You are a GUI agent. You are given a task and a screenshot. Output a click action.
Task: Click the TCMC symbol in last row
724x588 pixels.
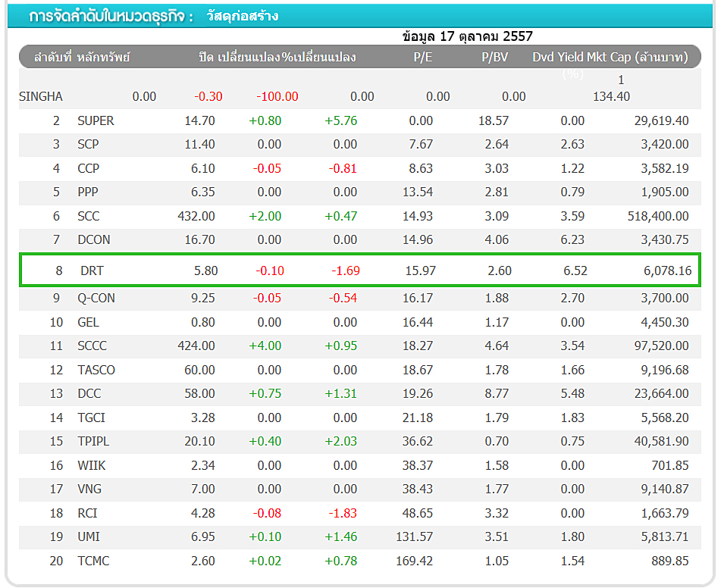tap(93, 561)
